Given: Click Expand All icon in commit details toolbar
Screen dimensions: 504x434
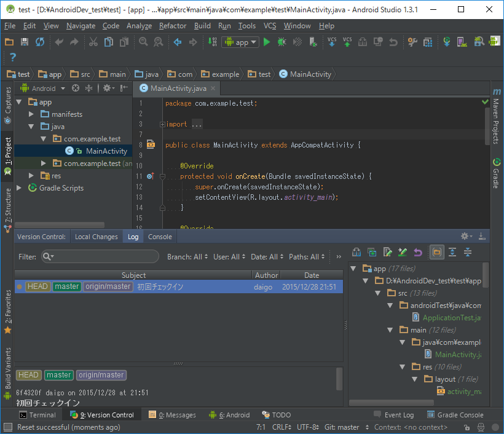Looking at the screenshot, I should click(x=452, y=253).
